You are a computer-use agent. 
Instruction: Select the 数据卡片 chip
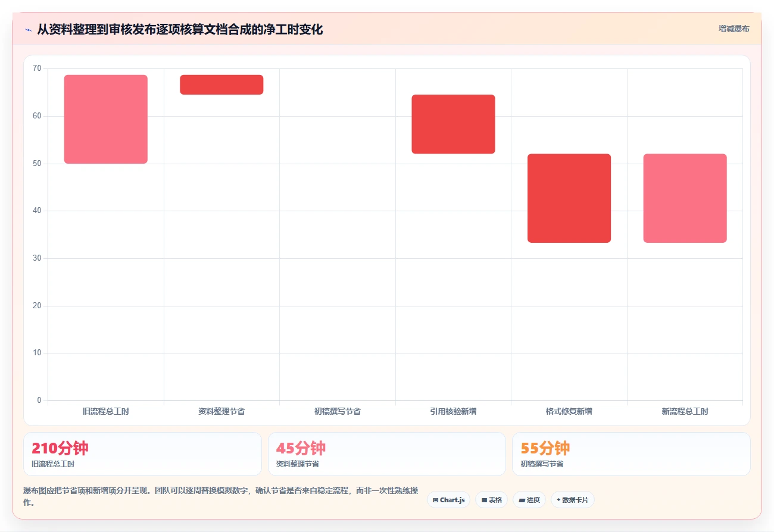573,500
